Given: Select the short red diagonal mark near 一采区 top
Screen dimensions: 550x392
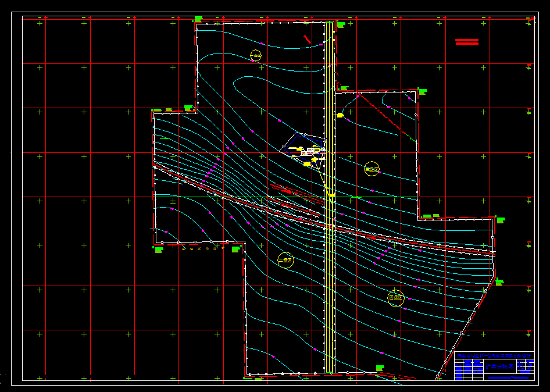Looking at the screenshot, I should click(307, 39).
